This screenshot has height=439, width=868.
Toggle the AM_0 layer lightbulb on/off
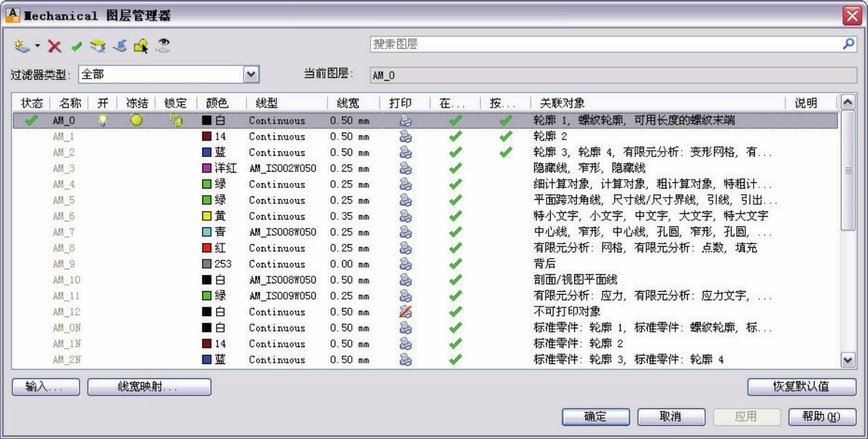pos(102,120)
